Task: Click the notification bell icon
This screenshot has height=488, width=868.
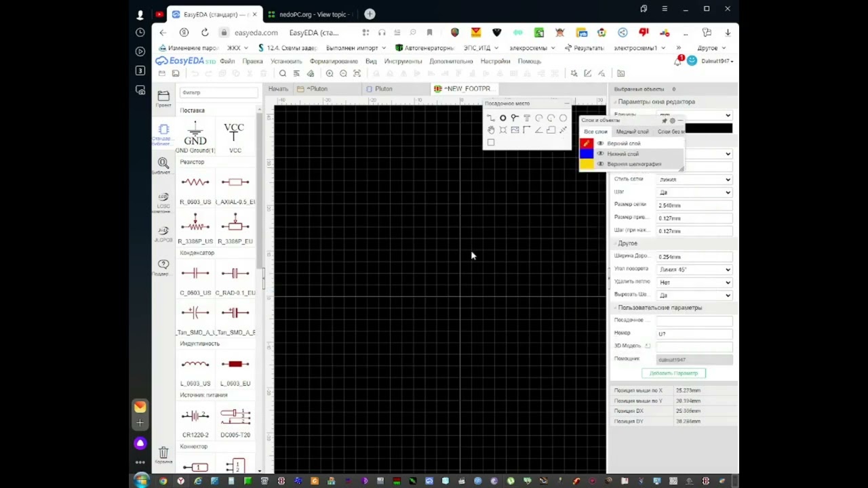Action: (677, 61)
